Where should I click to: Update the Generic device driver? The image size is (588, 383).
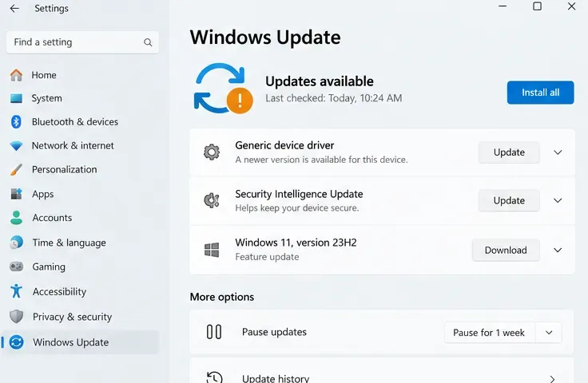coord(509,152)
